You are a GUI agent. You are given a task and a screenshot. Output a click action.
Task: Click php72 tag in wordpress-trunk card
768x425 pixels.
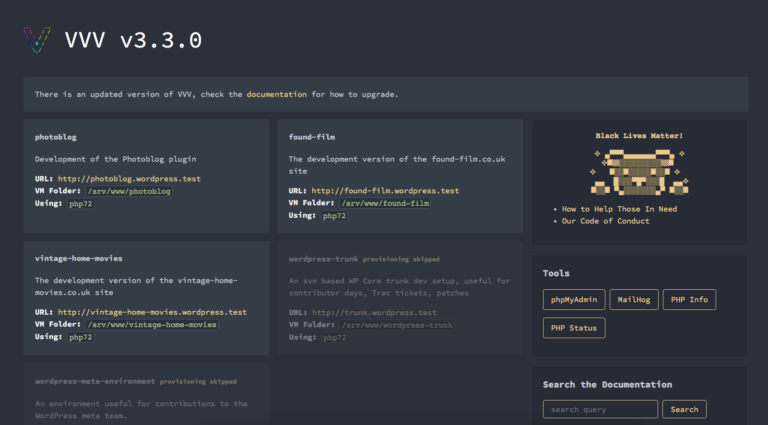[x=335, y=337]
